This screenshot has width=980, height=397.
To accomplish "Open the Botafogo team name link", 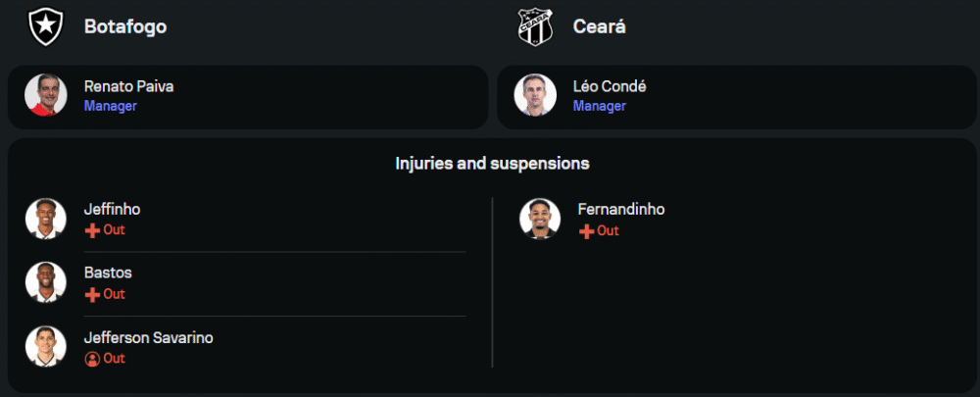I will point(125,26).
